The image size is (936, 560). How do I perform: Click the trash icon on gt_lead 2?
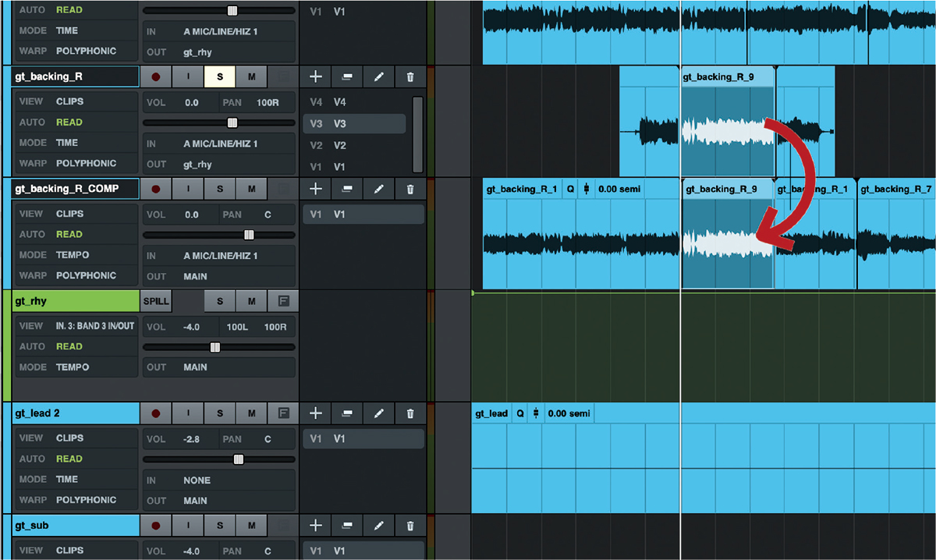tap(410, 413)
